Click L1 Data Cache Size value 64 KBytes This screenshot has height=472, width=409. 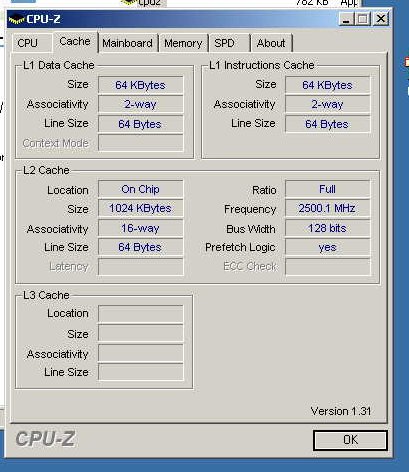(141, 85)
